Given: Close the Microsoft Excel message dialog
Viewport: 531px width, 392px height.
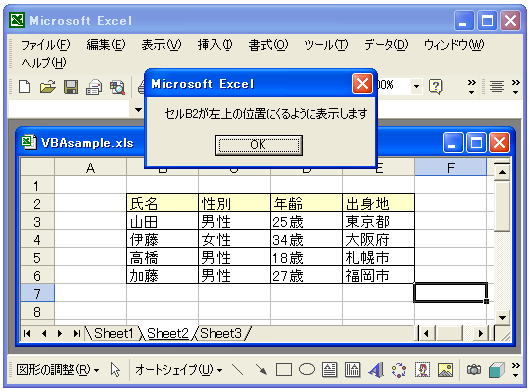Looking at the screenshot, I should point(362,84).
